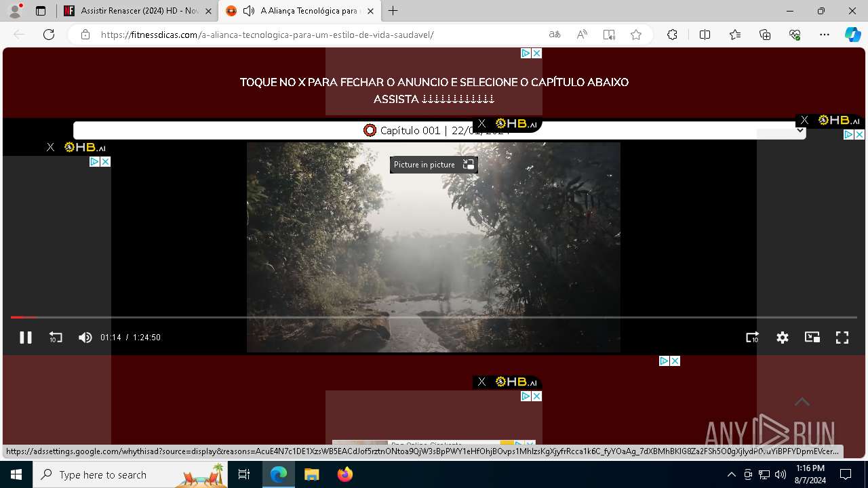Open tab actions menu

[41, 11]
